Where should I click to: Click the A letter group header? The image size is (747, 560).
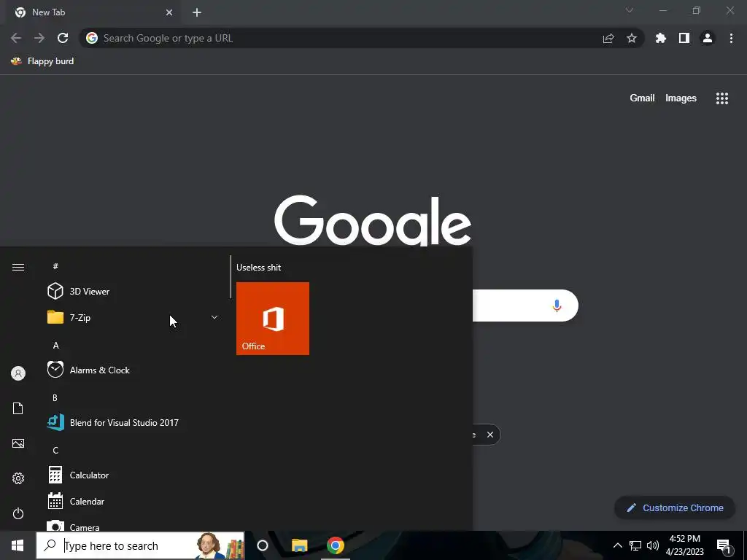click(55, 346)
